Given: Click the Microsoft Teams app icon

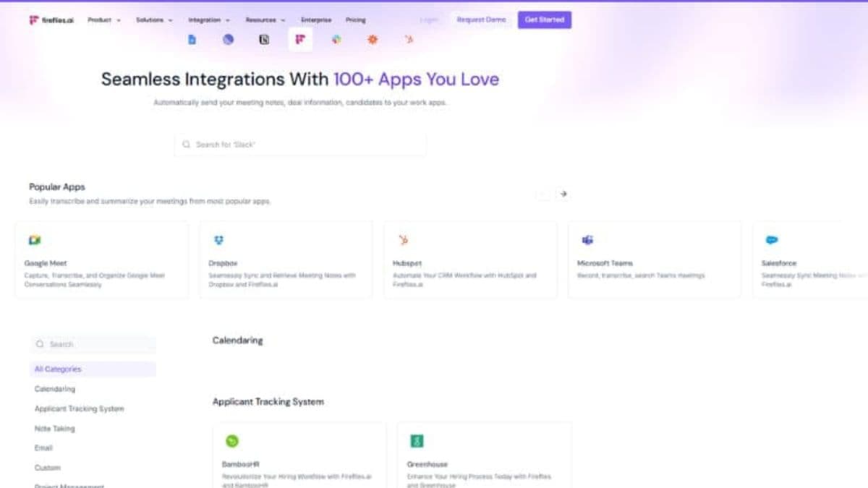Looking at the screenshot, I should point(588,240).
